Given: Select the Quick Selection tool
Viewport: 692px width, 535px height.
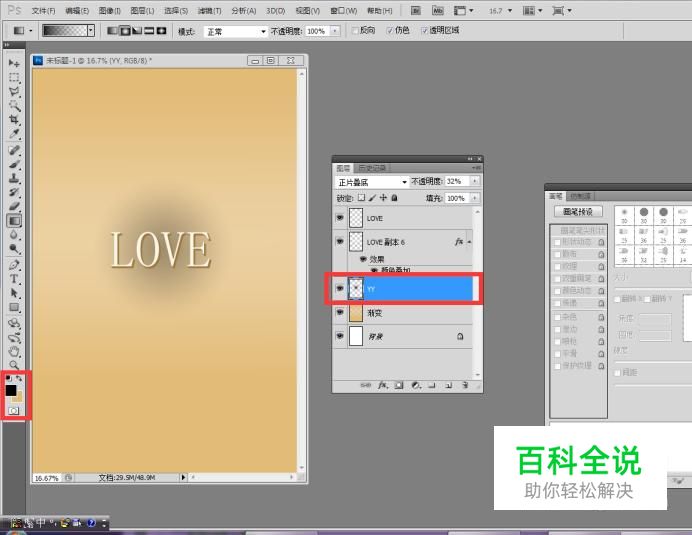Looking at the screenshot, I should [14, 105].
